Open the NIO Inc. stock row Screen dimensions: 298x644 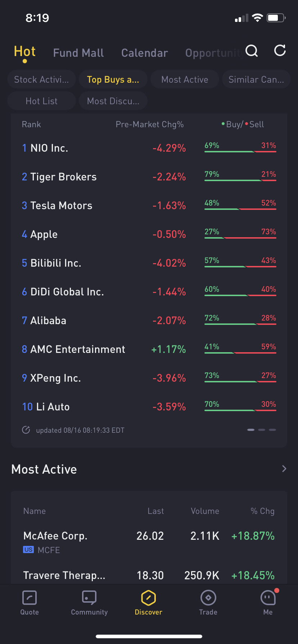49,148
